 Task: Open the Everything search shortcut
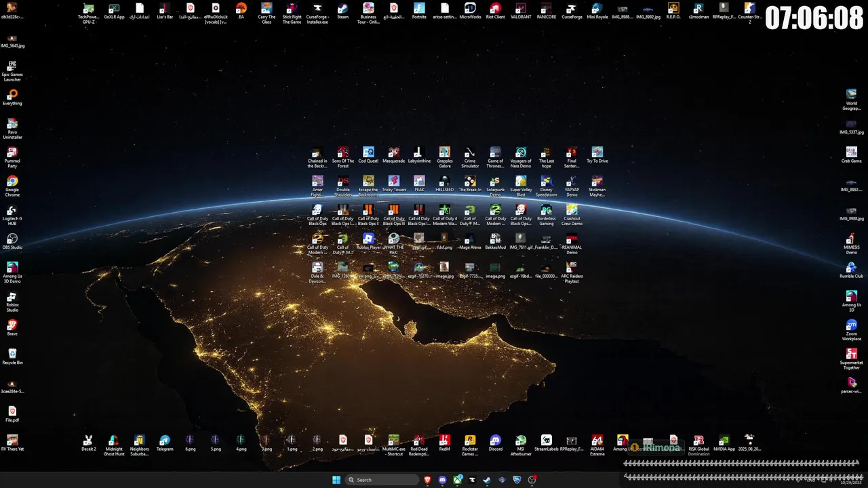12,98
